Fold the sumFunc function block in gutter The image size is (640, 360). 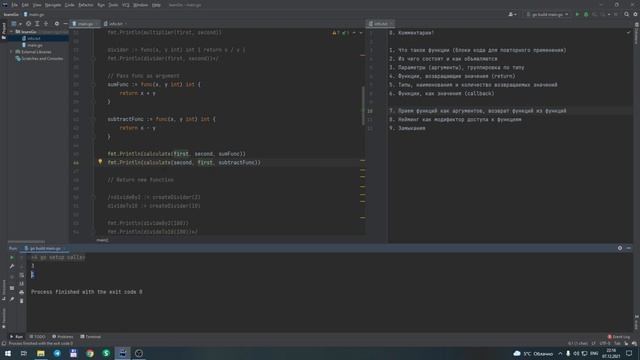pos(93,84)
